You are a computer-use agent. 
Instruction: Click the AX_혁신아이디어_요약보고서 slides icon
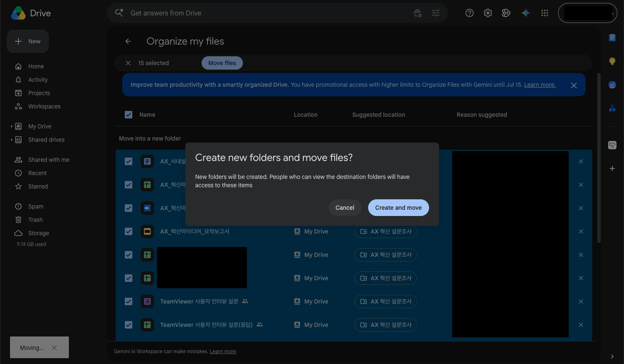pos(147,231)
